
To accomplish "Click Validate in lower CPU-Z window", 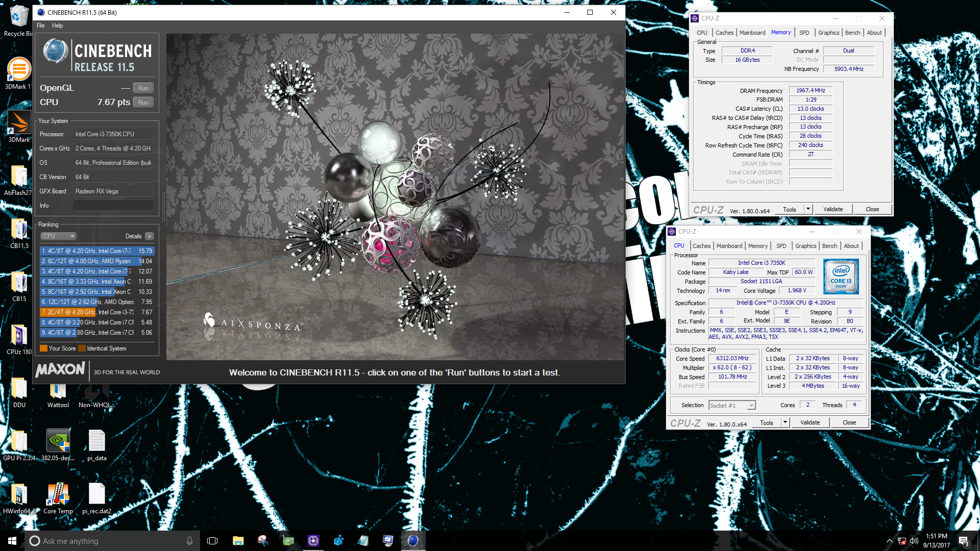I will point(810,422).
